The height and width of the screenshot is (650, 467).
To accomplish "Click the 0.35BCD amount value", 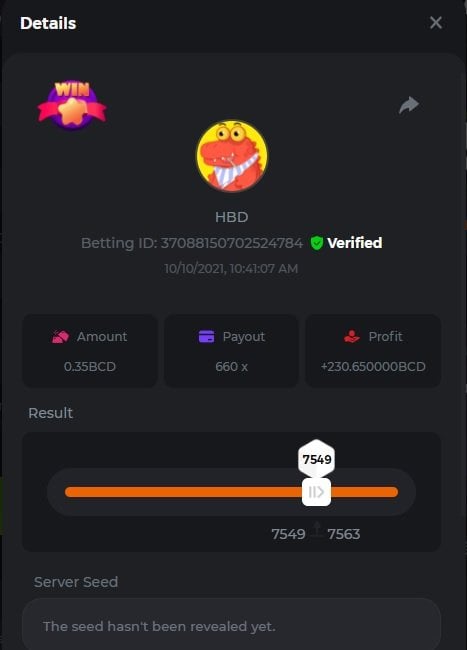I will pyautogui.click(x=90, y=366).
